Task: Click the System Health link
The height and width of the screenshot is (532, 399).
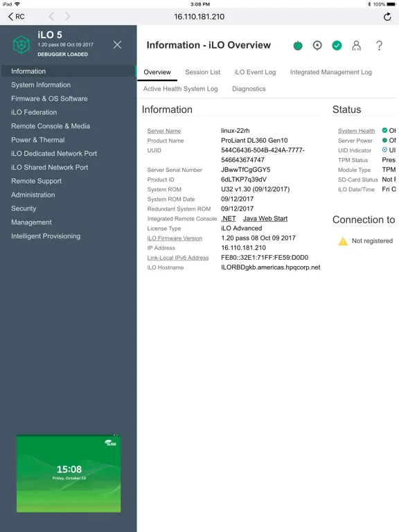Action: pyautogui.click(x=356, y=131)
